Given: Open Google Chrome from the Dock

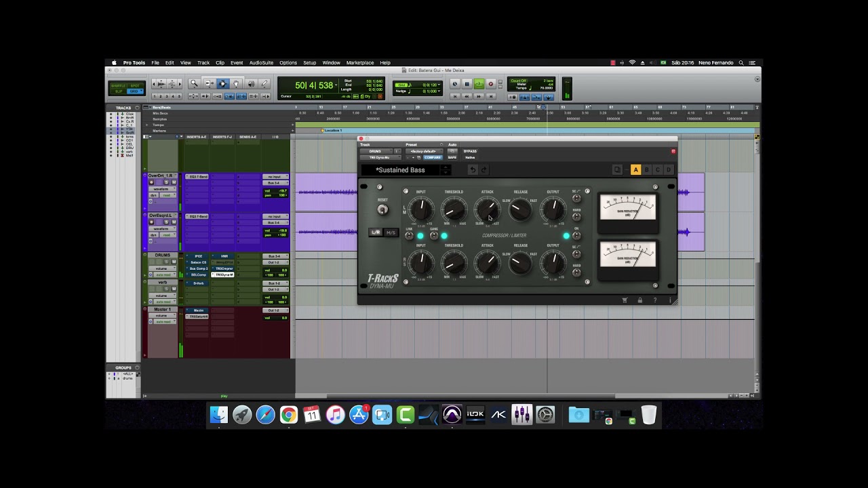Looking at the screenshot, I should point(289,414).
